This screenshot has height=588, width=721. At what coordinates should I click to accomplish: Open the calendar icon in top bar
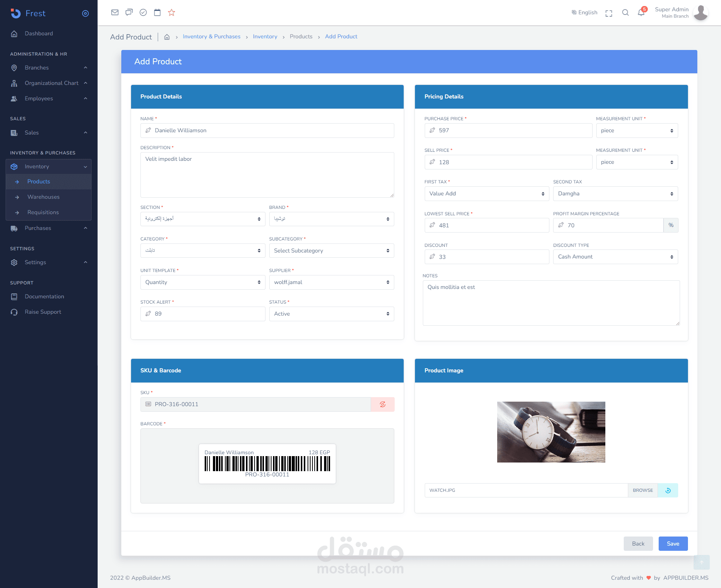point(157,12)
